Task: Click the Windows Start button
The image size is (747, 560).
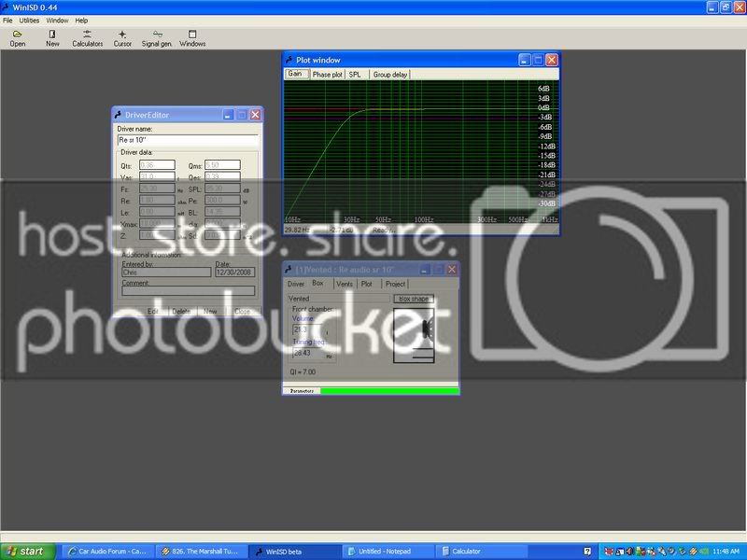Action: coord(28,552)
